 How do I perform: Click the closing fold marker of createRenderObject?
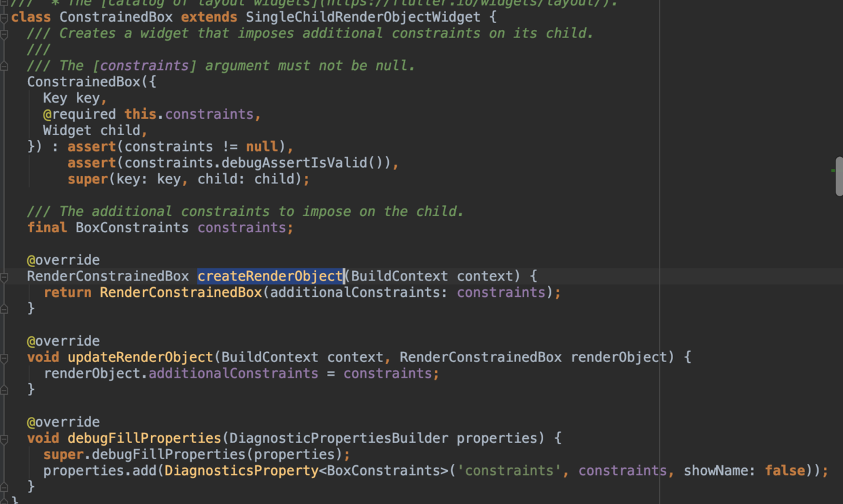click(x=3, y=308)
